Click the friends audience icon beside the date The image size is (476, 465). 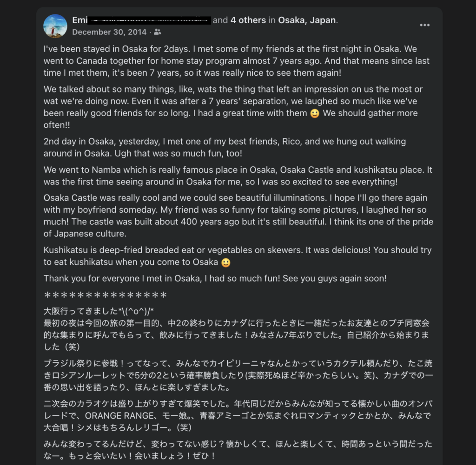coord(158,32)
